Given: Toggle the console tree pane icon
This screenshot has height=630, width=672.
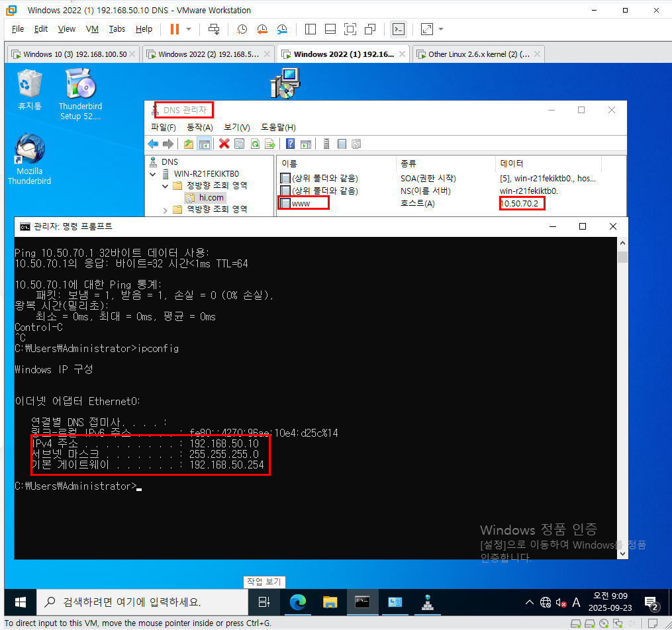Looking at the screenshot, I should 205,144.
